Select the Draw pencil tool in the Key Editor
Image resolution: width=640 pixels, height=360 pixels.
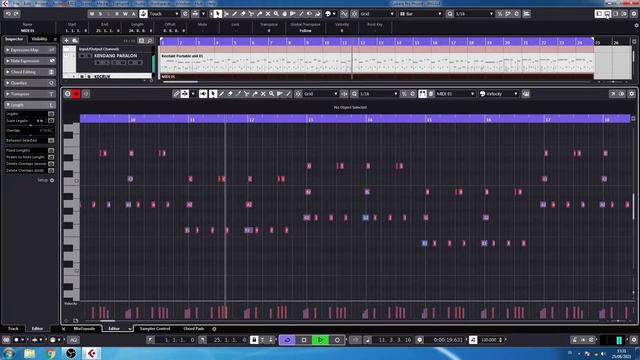click(x=222, y=94)
